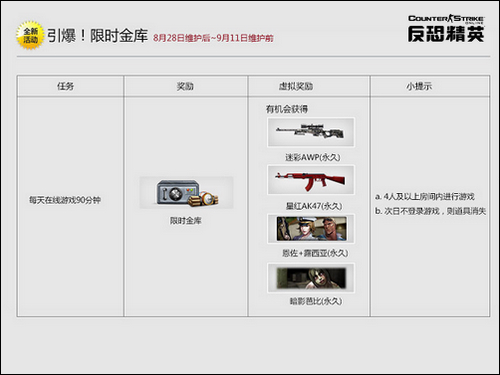
Task: Click tip b about 次日不登录游戏
Action: (430, 211)
